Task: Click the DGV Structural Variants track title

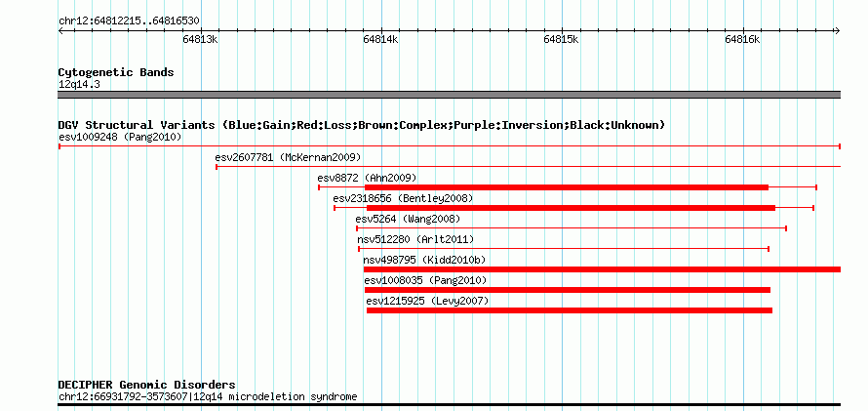Action: [x=362, y=125]
